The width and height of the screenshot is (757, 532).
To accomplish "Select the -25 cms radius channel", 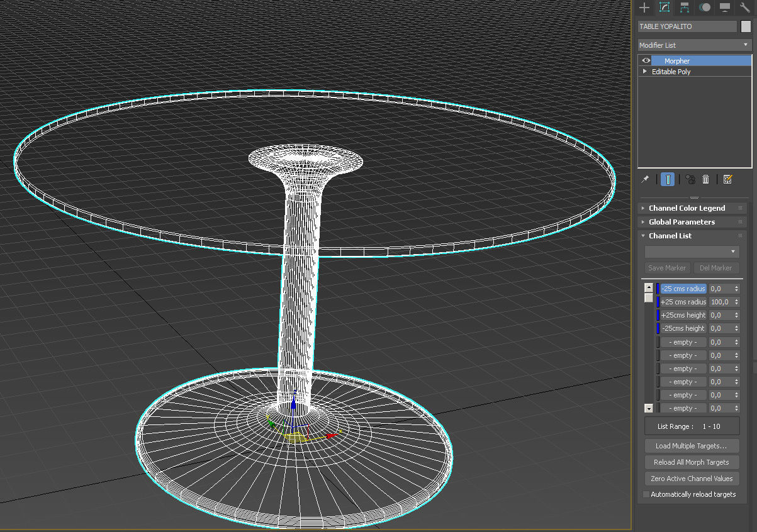I will click(683, 289).
